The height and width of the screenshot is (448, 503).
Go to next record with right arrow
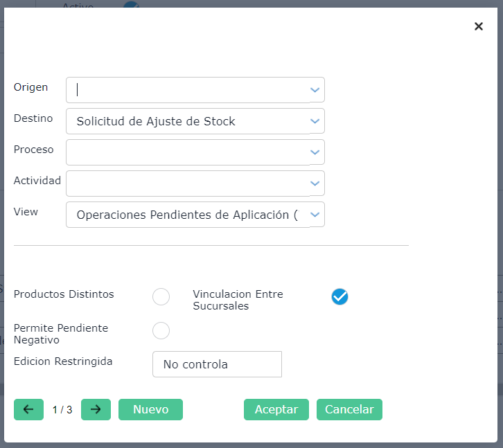pos(96,409)
